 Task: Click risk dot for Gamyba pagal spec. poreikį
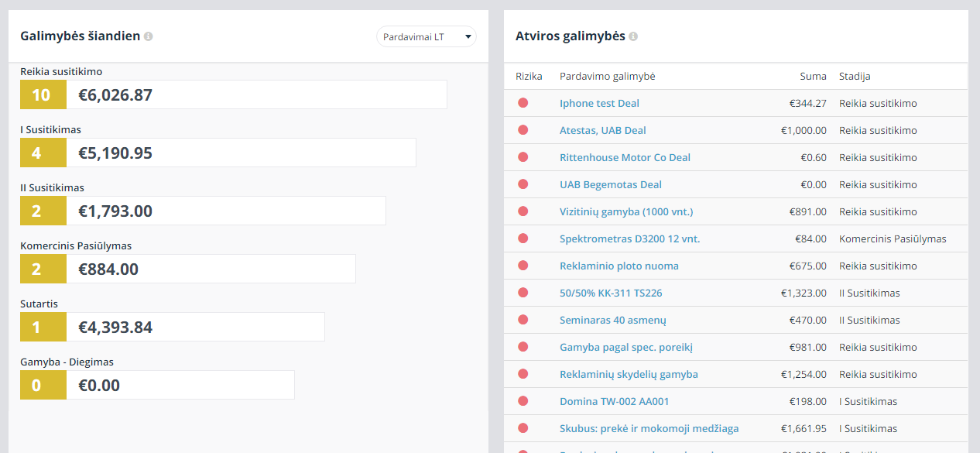pos(523,347)
